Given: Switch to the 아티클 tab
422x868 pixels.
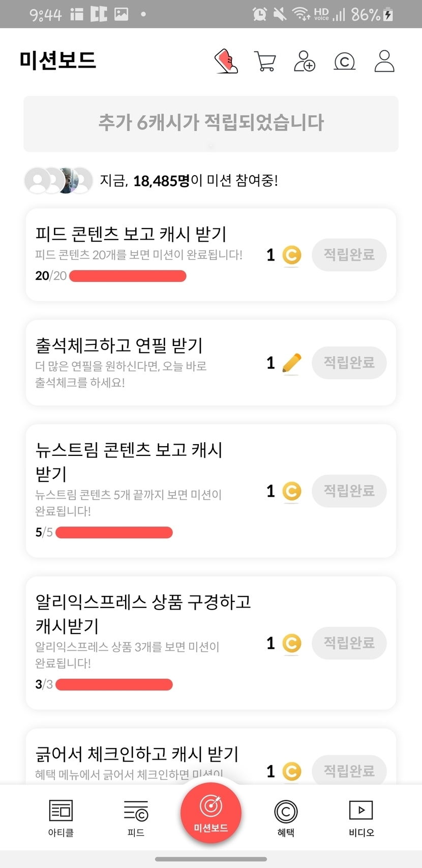Looking at the screenshot, I should click(61, 818).
